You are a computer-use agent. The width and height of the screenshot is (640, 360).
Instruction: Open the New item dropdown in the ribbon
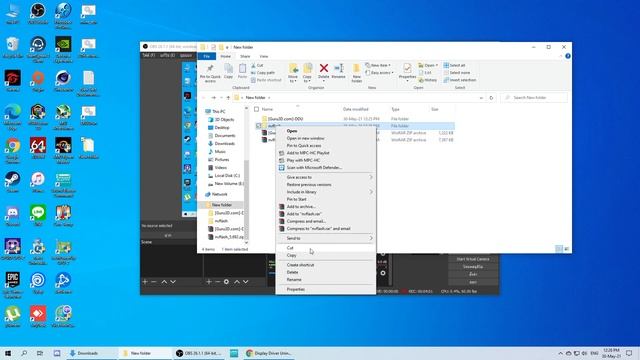378,65
